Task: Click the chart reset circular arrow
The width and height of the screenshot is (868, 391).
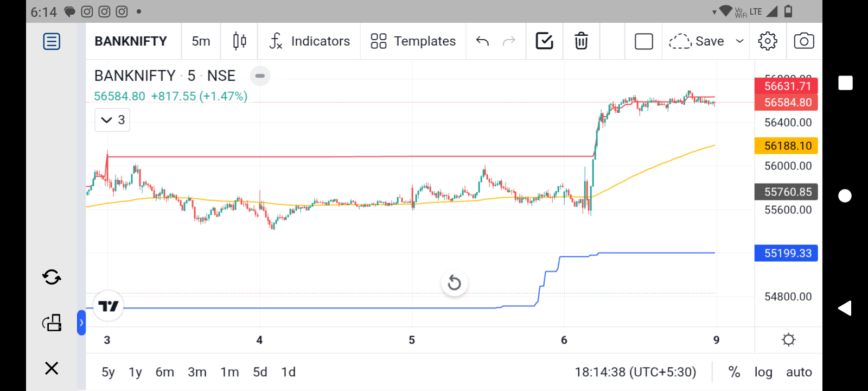Action: [455, 283]
